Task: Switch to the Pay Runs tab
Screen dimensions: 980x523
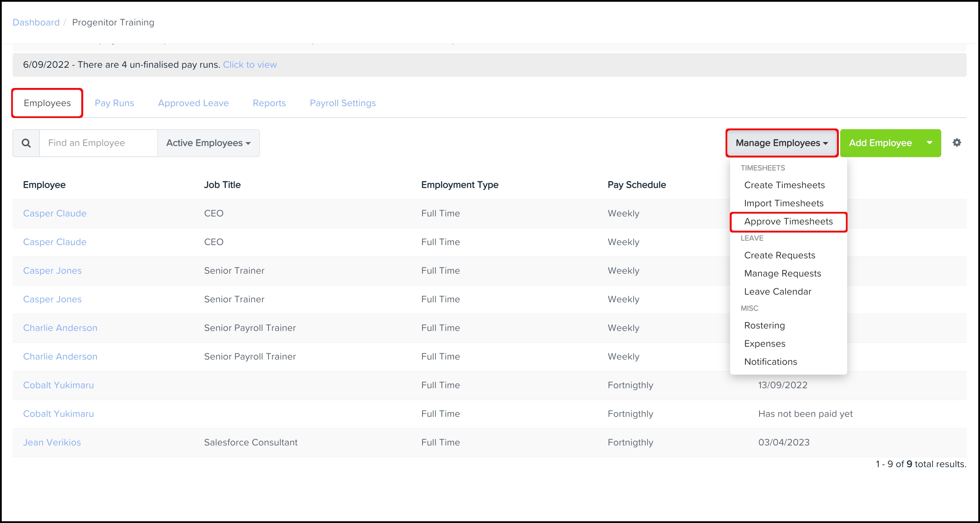Action: [114, 103]
